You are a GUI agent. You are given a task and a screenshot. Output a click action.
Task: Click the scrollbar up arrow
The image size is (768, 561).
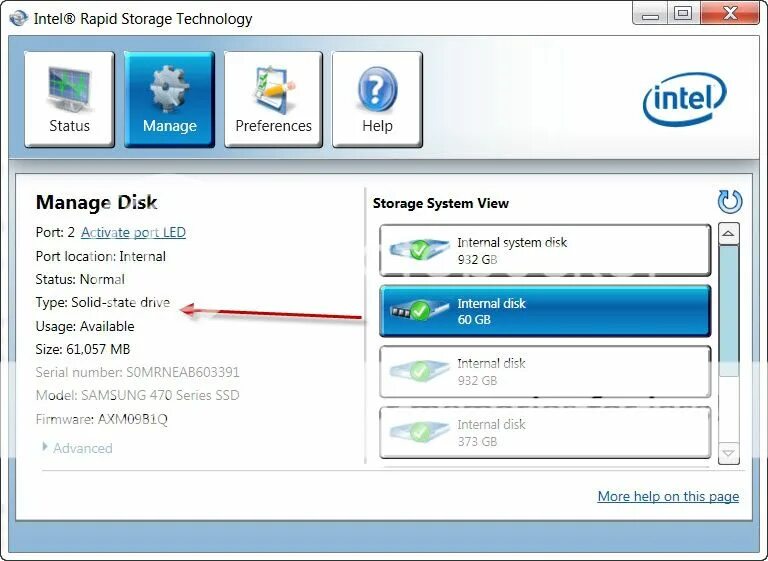click(x=728, y=234)
